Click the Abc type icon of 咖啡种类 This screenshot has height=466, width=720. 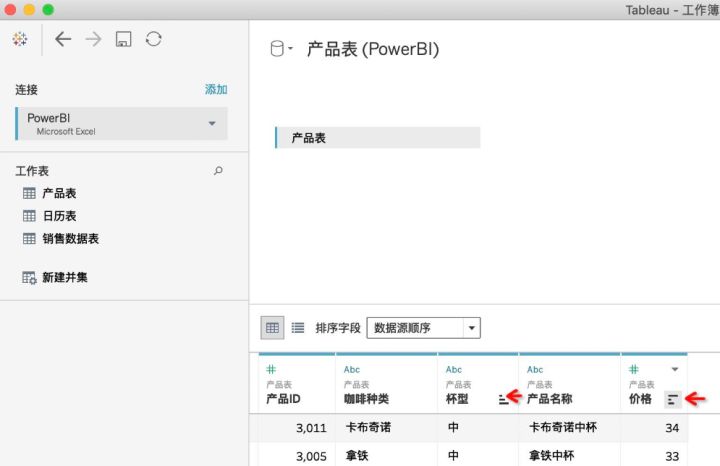[x=352, y=370]
